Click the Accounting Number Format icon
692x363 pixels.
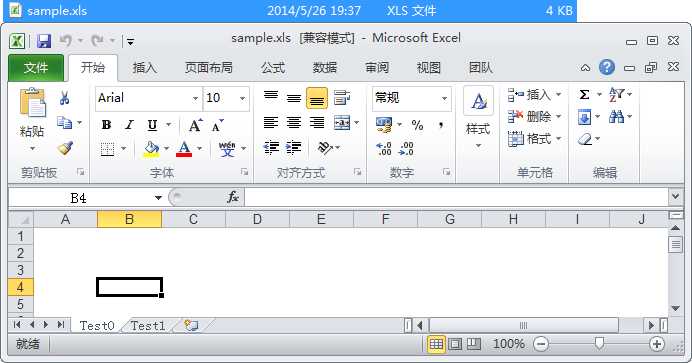(x=384, y=125)
